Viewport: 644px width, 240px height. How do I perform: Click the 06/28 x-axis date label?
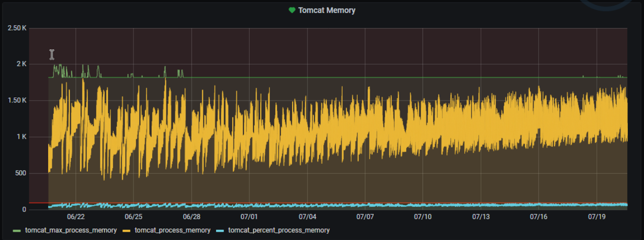192,217
